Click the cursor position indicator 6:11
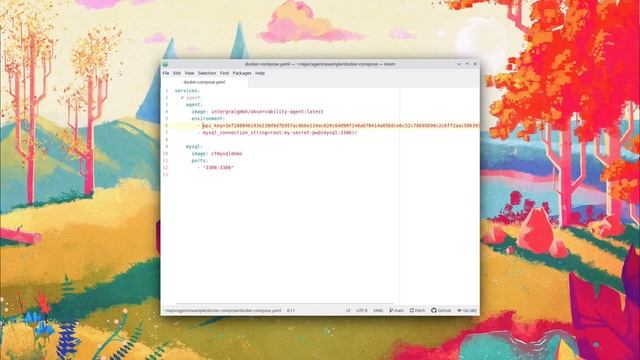Image resolution: width=640 pixels, height=360 pixels. tap(291, 311)
